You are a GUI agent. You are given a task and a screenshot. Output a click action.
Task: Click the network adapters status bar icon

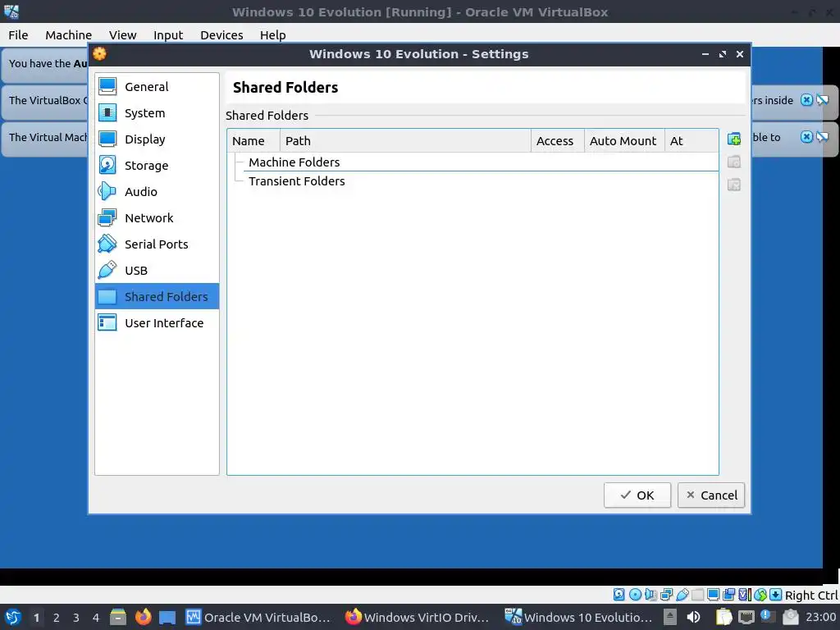666,595
